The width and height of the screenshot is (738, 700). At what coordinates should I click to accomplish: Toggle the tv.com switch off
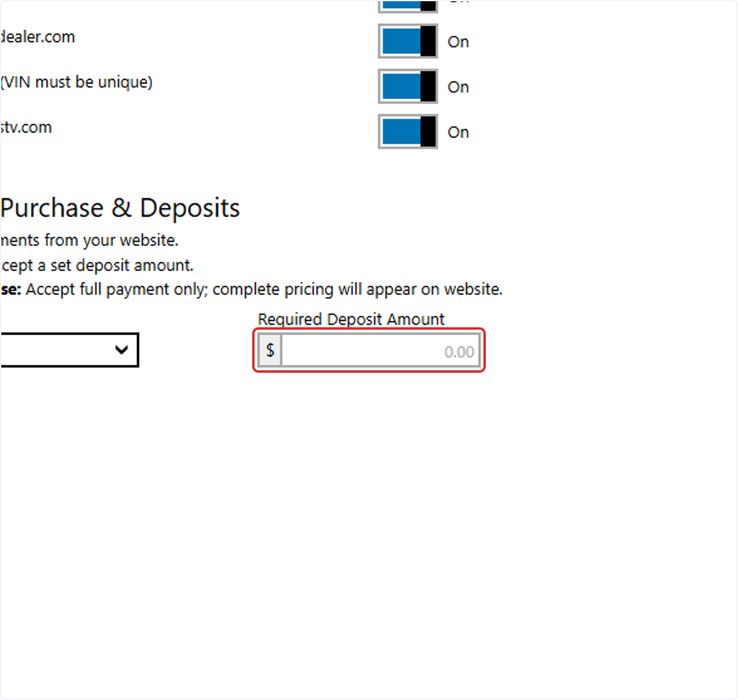(x=408, y=132)
